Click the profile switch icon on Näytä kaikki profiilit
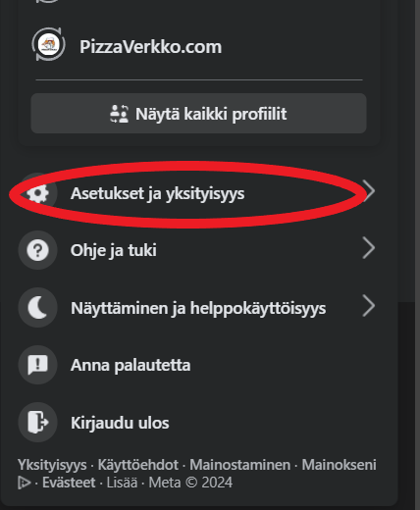 tap(119, 114)
